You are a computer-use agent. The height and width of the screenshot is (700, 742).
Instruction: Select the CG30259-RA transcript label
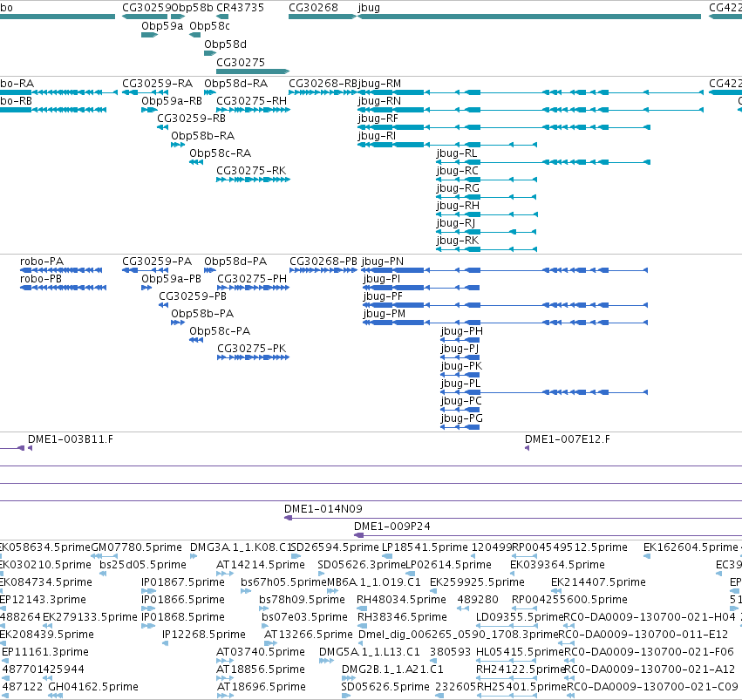pyautogui.click(x=157, y=84)
